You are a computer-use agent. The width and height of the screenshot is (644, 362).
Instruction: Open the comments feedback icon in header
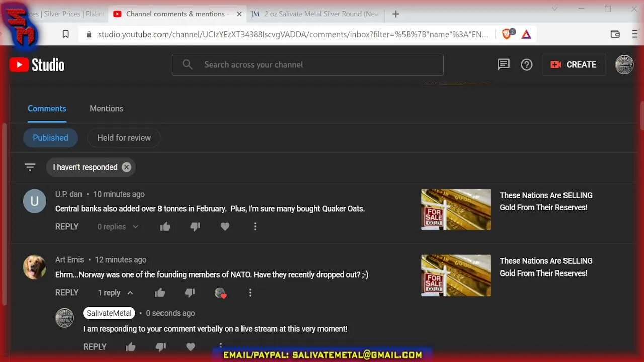point(503,64)
